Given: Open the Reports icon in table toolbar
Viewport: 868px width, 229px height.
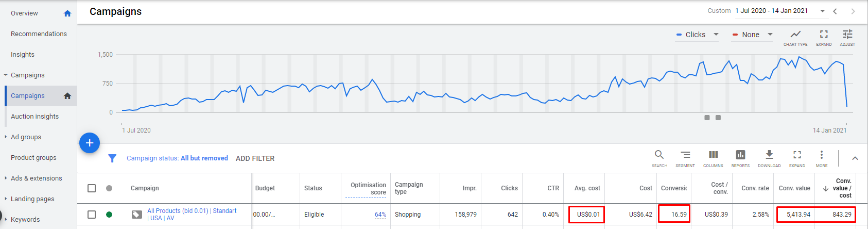Looking at the screenshot, I should [x=740, y=155].
